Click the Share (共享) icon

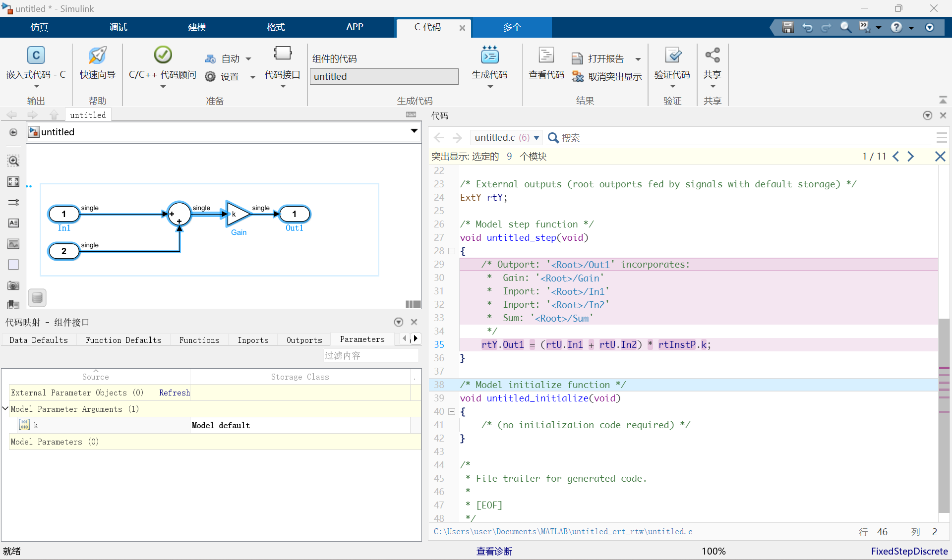(712, 56)
